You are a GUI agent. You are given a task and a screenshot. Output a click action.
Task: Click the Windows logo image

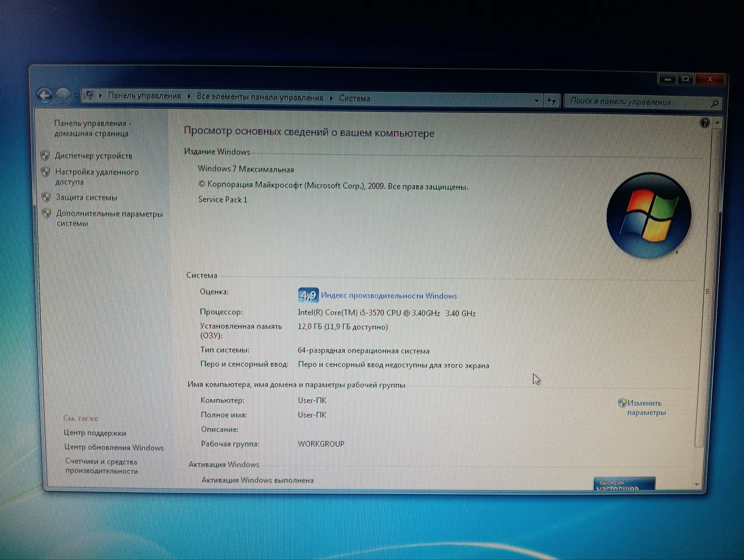coord(649,216)
